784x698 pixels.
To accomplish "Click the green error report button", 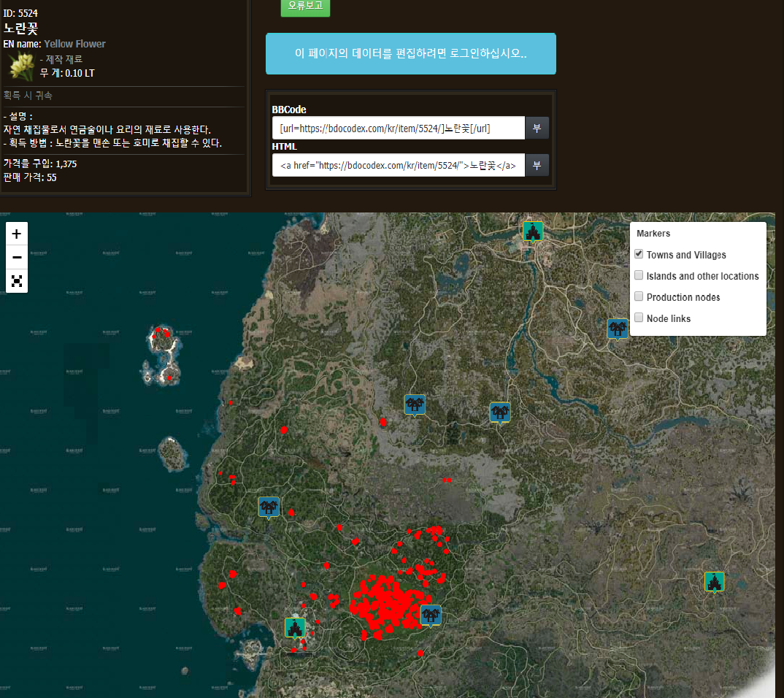I will pyautogui.click(x=306, y=7).
